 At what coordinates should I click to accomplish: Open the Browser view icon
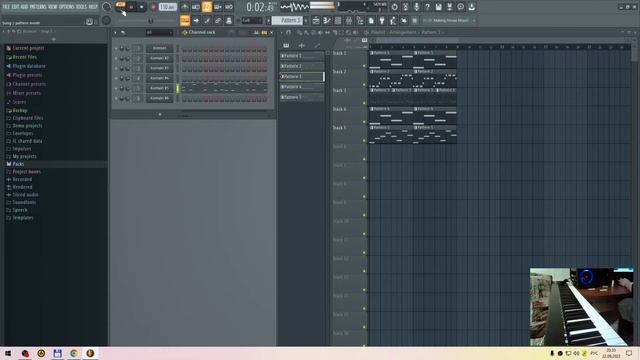tap(360, 20)
